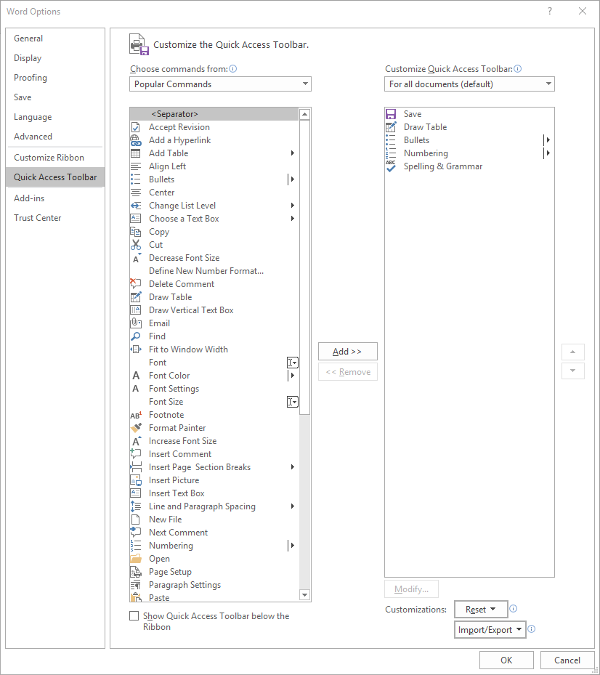Click the OK button
This screenshot has height=675, width=600.
tap(506, 660)
